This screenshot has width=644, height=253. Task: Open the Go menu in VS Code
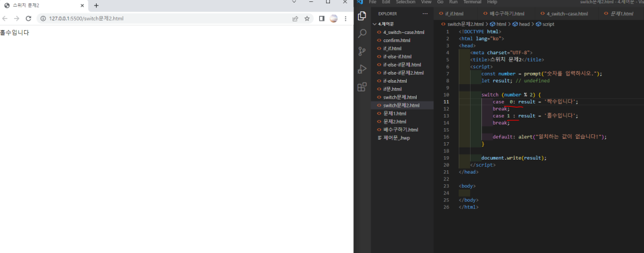click(x=440, y=2)
